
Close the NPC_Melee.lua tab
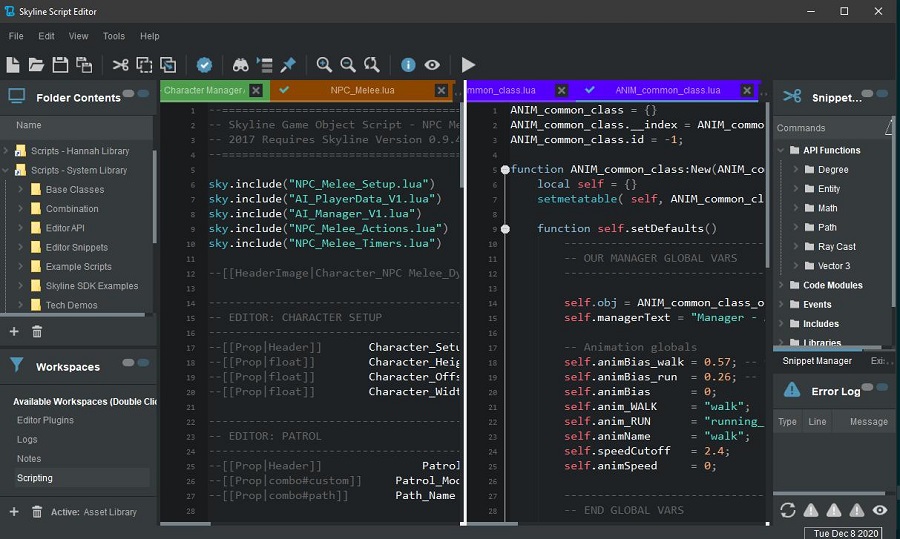point(441,90)
